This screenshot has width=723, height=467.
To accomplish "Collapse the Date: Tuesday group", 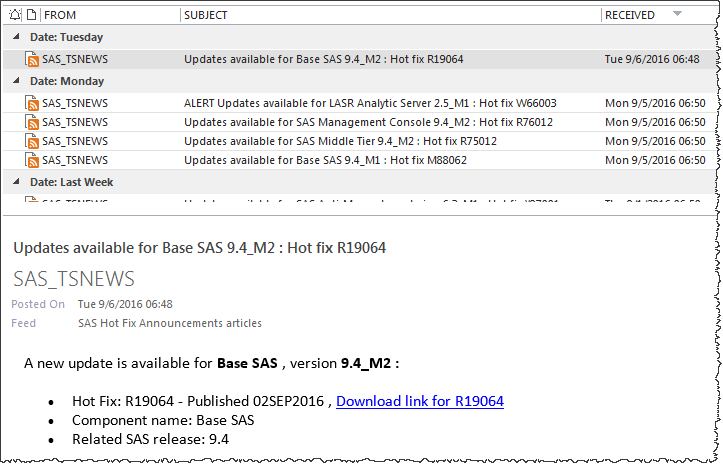I will click(x=17, y=36).
